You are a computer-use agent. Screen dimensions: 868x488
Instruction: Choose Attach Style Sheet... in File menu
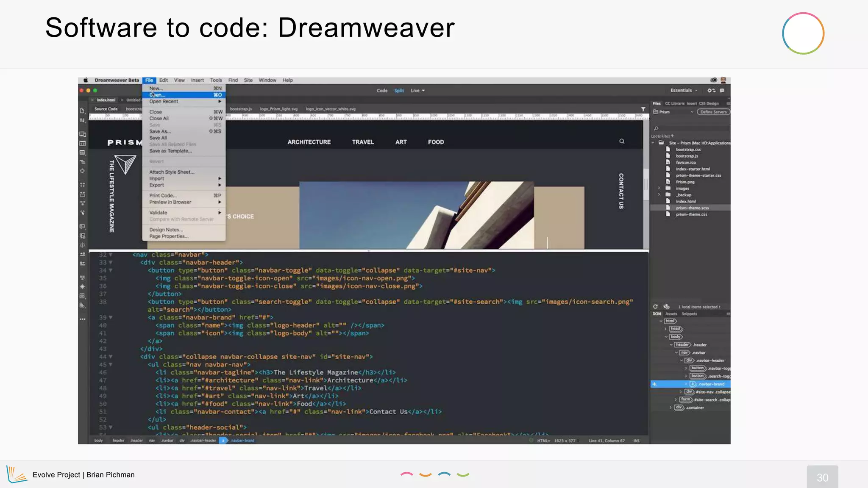[x=184, y=172]
